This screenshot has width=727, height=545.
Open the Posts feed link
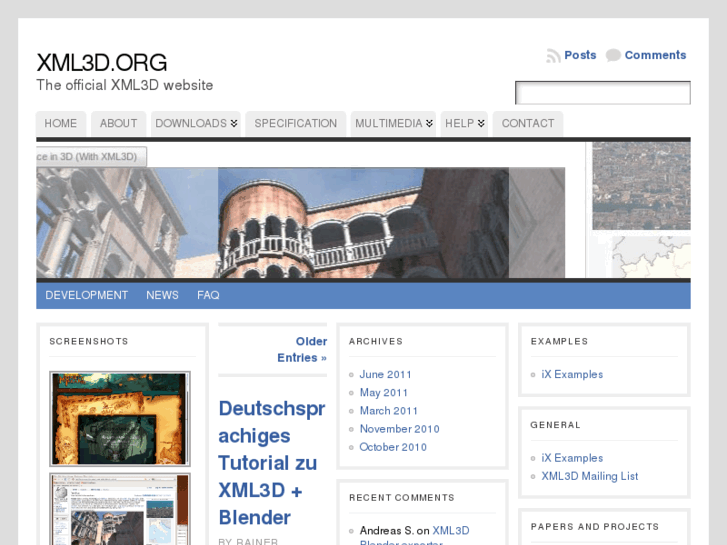(x=580, y=55)
